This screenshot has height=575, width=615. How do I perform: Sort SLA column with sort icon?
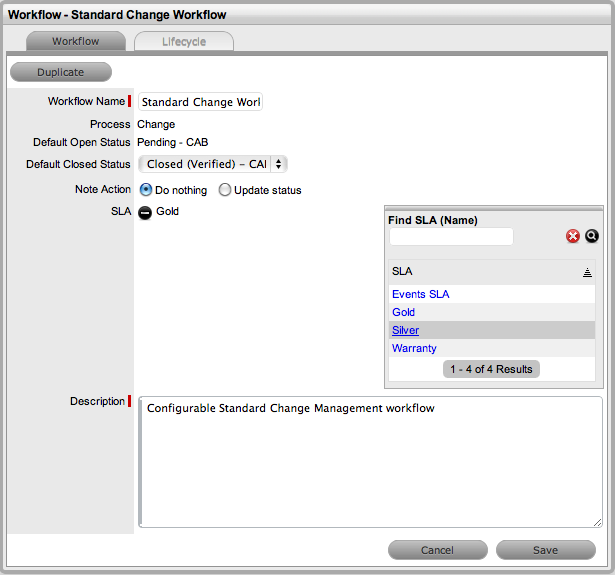point(587,272)
